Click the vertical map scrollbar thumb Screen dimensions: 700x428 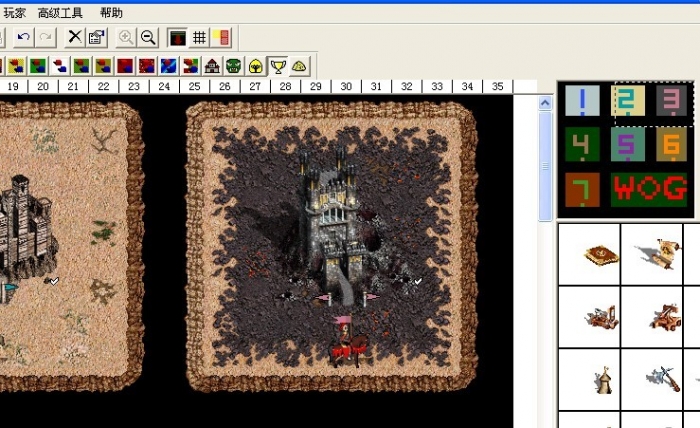pos(545,166)
